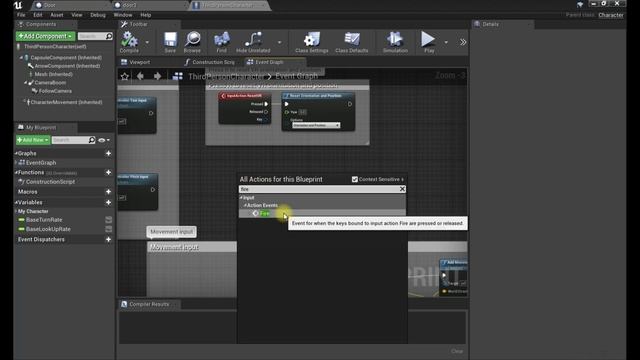
Task: Click the Components search field
Action: (x=95, y=36)
